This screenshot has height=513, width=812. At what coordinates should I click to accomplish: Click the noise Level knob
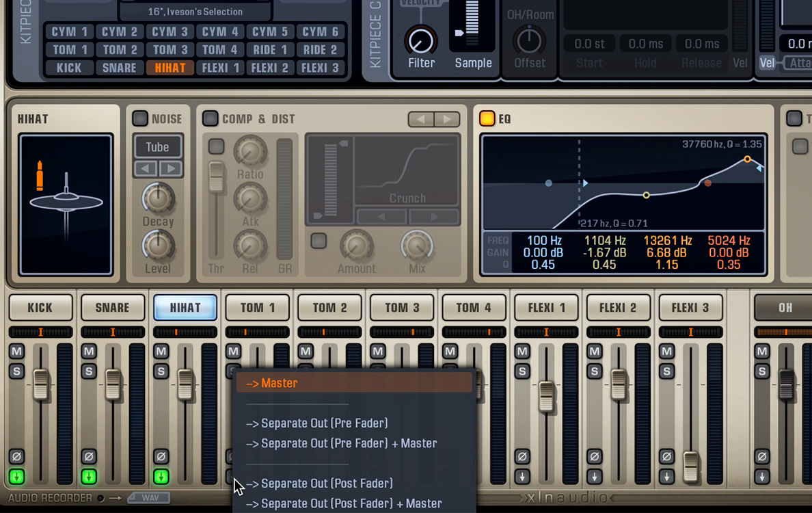coord(158,246)
